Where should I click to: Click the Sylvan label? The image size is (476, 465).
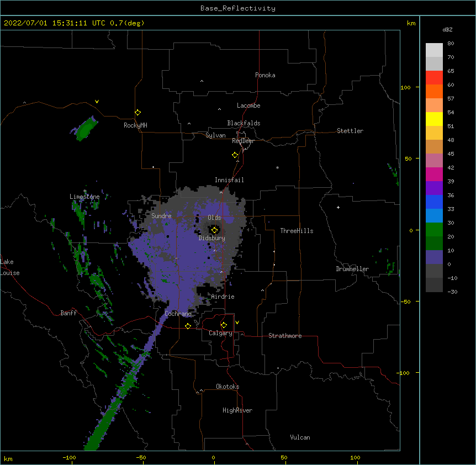click(x=215, y=135)
